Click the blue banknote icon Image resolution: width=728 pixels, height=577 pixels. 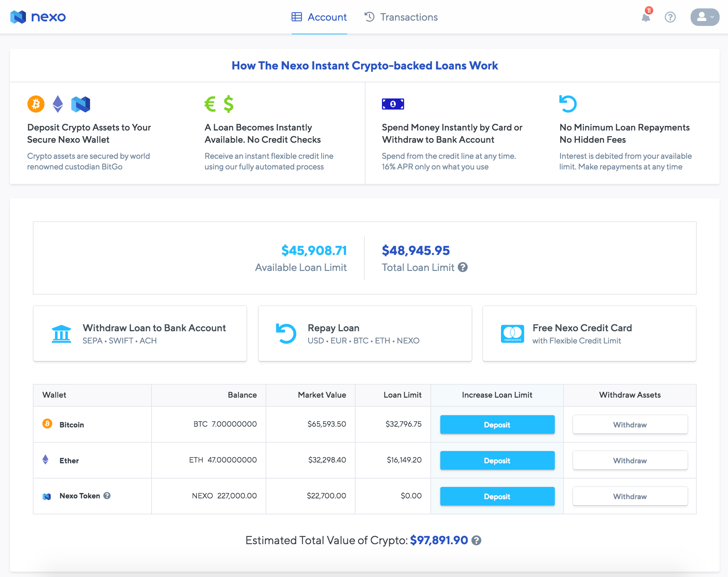click(x=393, y=104)
